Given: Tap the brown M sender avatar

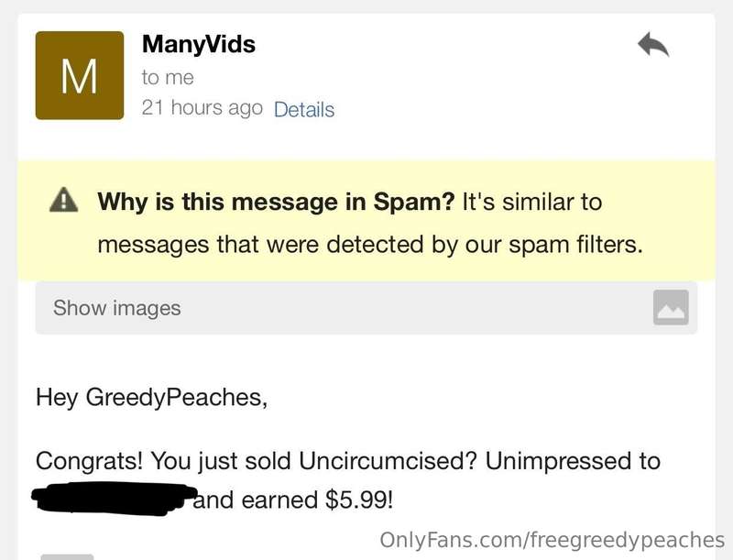Looking at the screenshot, I should coord(80,75).
